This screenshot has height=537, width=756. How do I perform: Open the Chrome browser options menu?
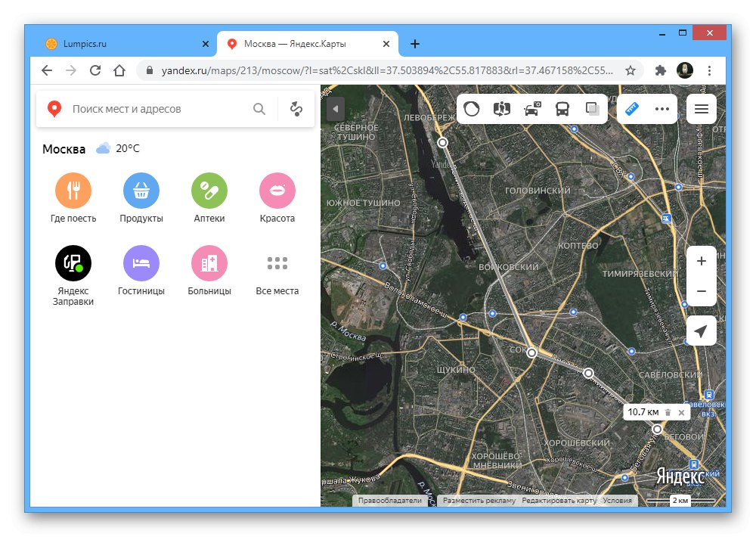pyautogui.click(x=709, y=70)
